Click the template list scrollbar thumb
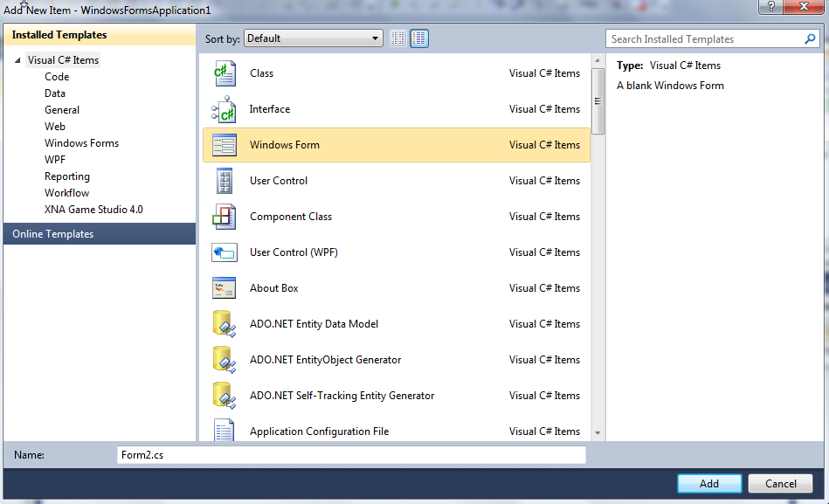829x504 pixels. (x=598, y=101)
